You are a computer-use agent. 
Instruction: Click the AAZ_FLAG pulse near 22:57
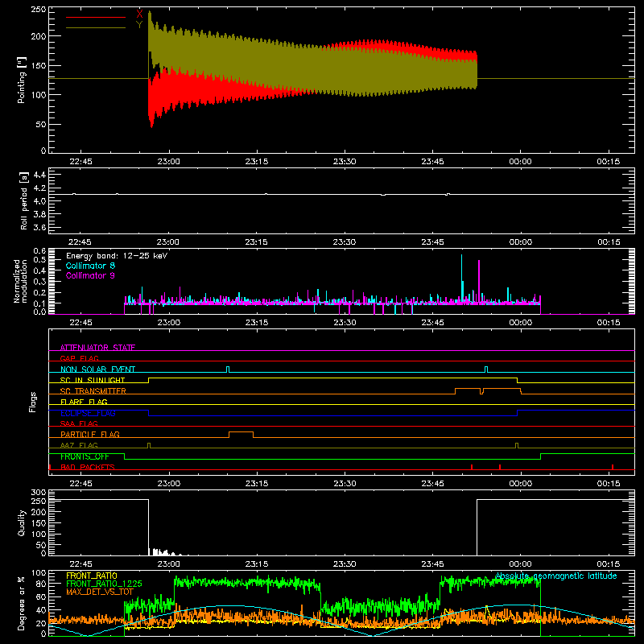[149, 445]
